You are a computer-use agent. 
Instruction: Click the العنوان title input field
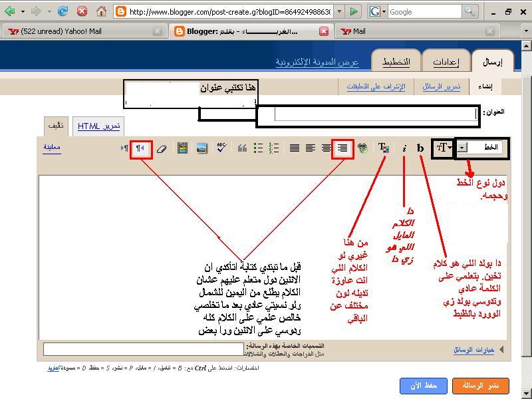376,114
